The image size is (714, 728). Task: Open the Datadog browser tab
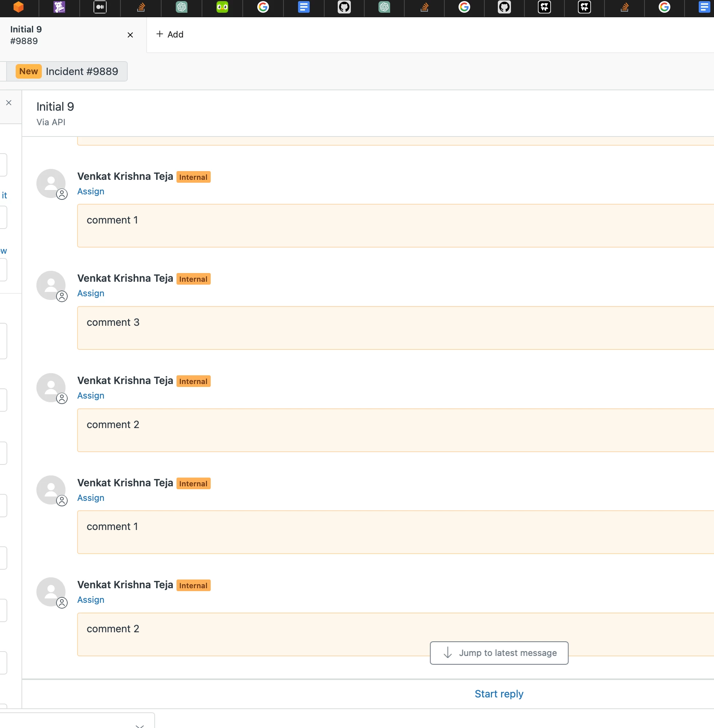click(59, 7)
